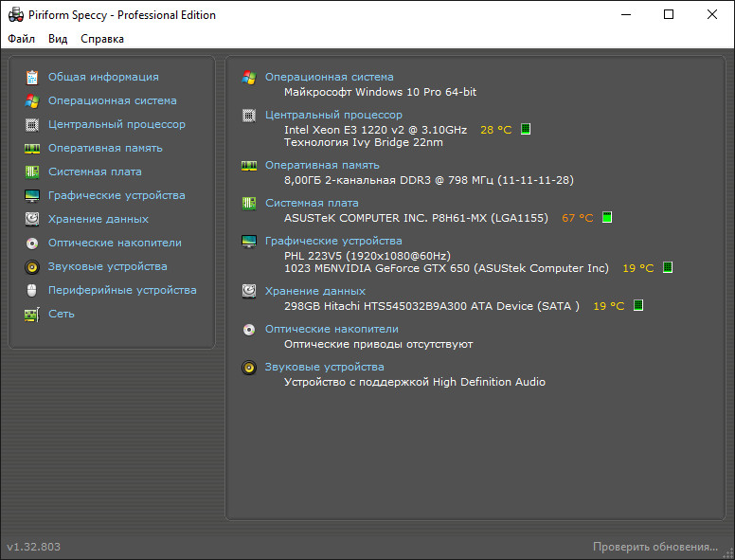This screenshot has height=560, width=735.
Task: Select Хранение данных in sidebar
Action: [99, 219]
